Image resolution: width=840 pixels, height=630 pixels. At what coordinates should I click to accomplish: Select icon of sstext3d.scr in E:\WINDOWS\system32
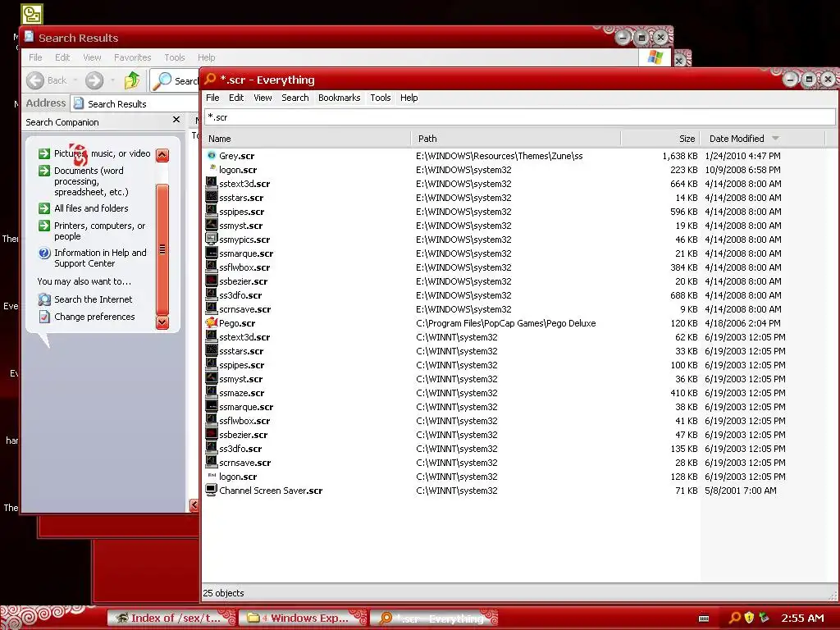[x=212, y=183]
